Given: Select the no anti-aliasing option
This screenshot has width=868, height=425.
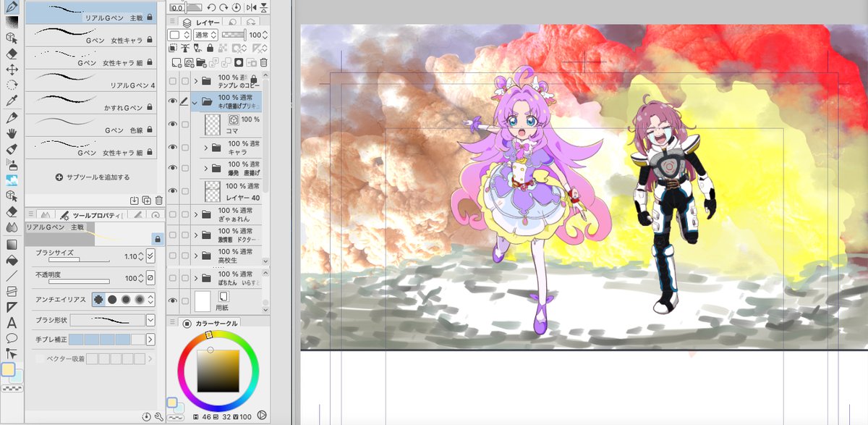Looking at the screenshot, I should [98, 299].
